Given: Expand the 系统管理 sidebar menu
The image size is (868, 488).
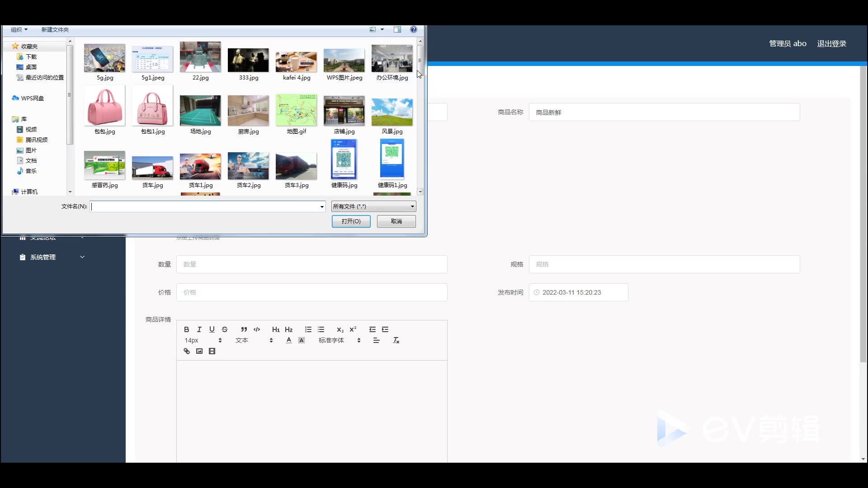Looking at the screenshot, I should tap(52, 257).
